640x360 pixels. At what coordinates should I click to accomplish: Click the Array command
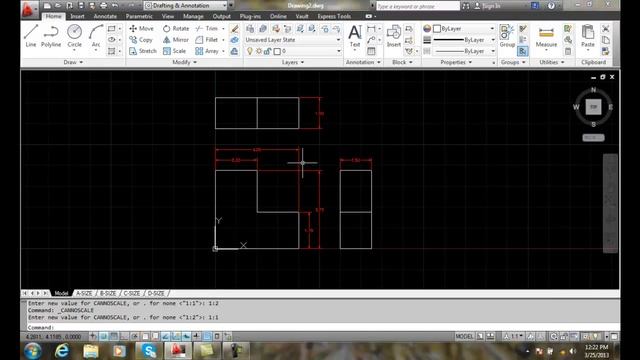point(207,51)
